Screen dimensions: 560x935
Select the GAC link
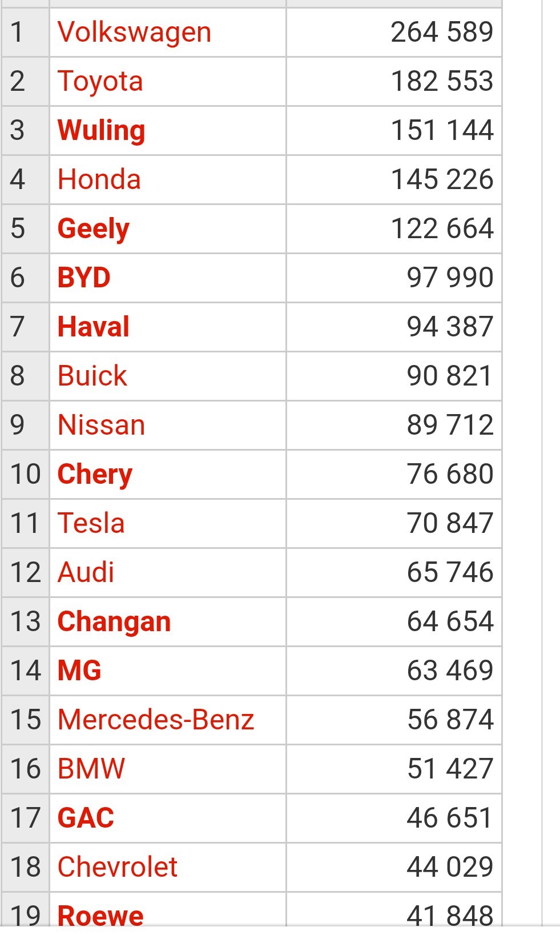coord(86,818)
